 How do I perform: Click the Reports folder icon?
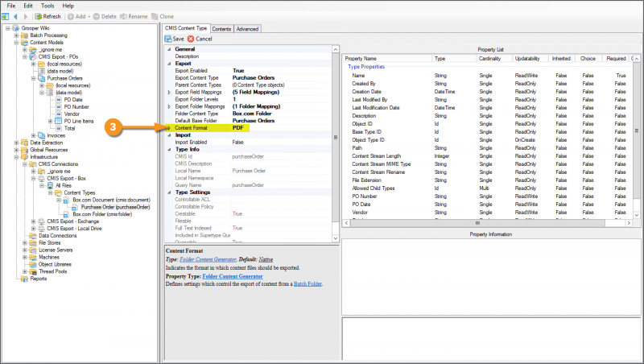pyautogui.click(x=25, y=279)
